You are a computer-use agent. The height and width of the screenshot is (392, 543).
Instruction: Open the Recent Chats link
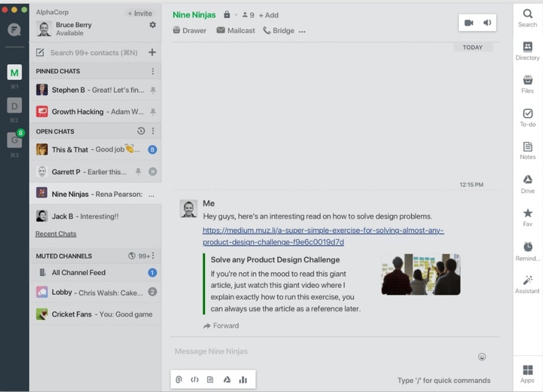tap(56, 234)
